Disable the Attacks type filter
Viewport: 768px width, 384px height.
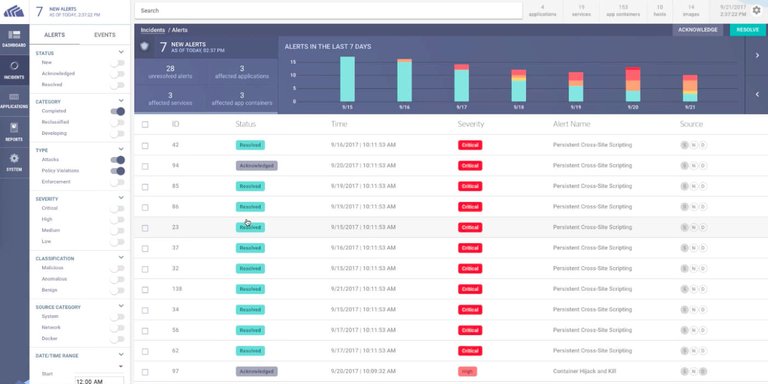pos(118,160)
